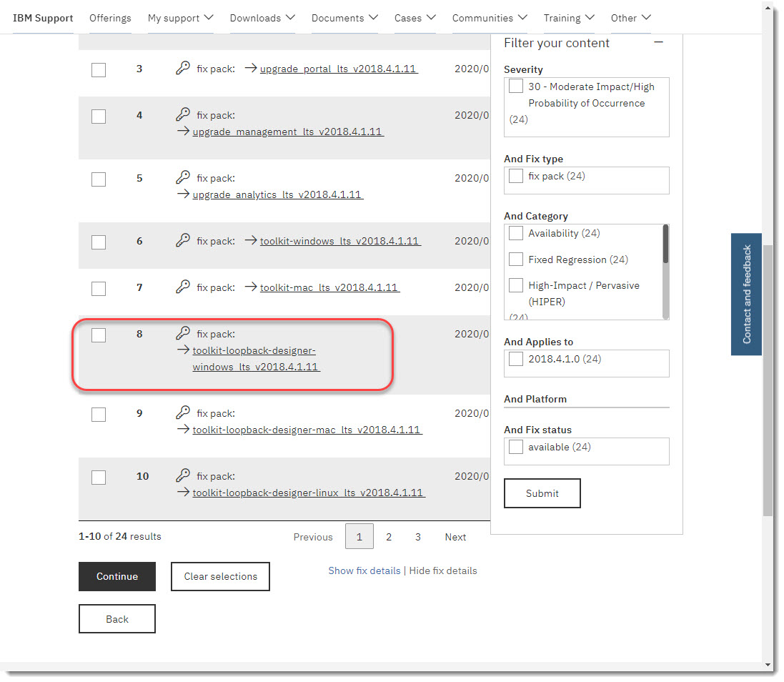Click the key icon on the toolkit-loopback-designer-linux row
Viewport: 784px width, 682px height.
coord(182,475)
